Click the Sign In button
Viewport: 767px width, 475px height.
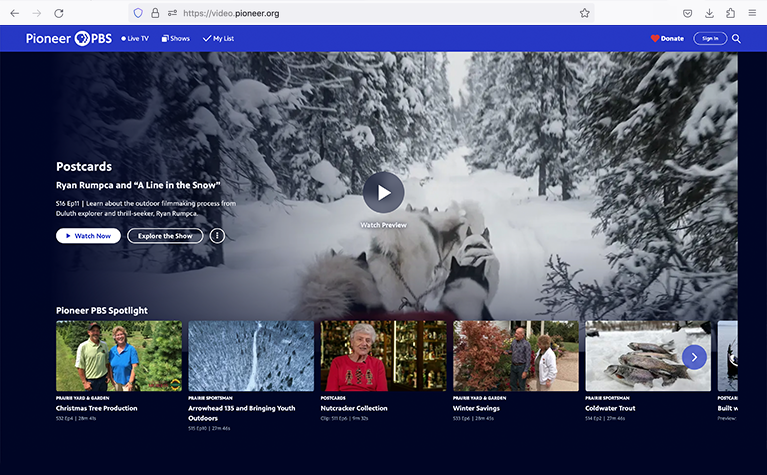pyautogui.click(x=710, y=38)
